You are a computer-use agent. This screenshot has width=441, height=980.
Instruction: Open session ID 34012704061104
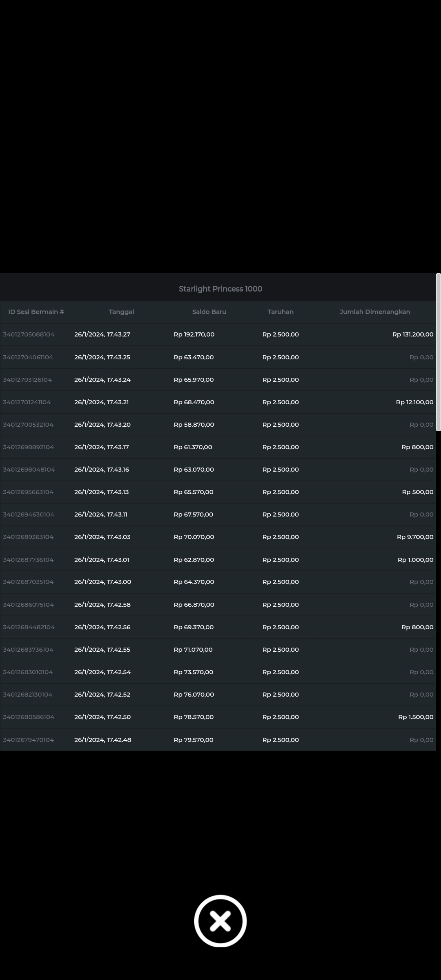pyautogui.click(x=28, y=357)
